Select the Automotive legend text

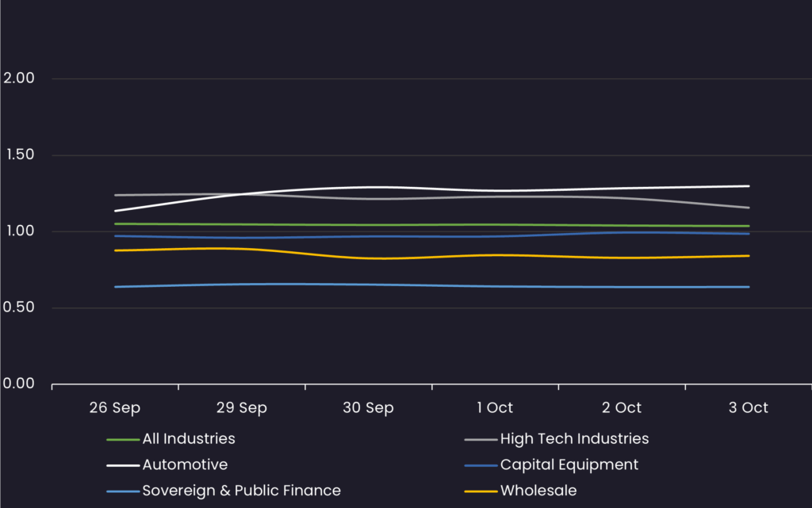coord(185,464)
